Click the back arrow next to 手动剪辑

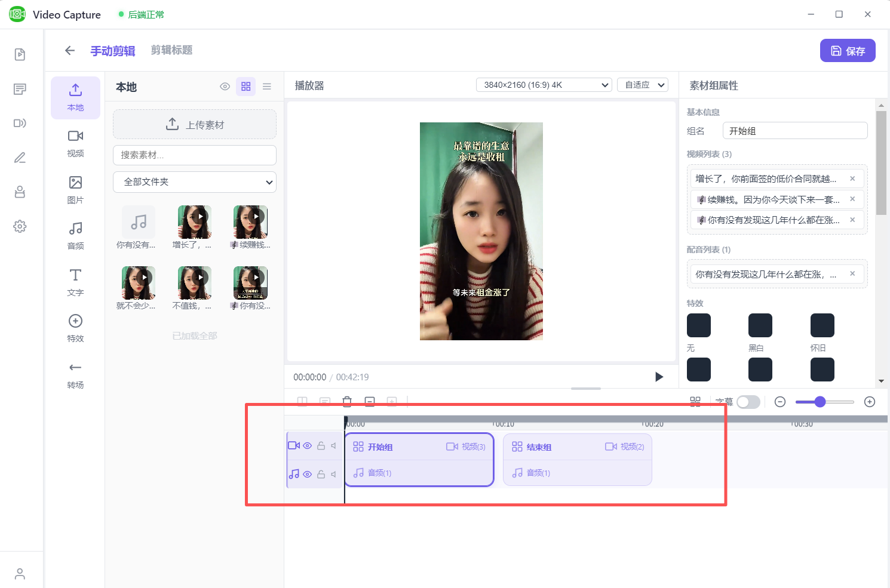[x=70, y=51]
